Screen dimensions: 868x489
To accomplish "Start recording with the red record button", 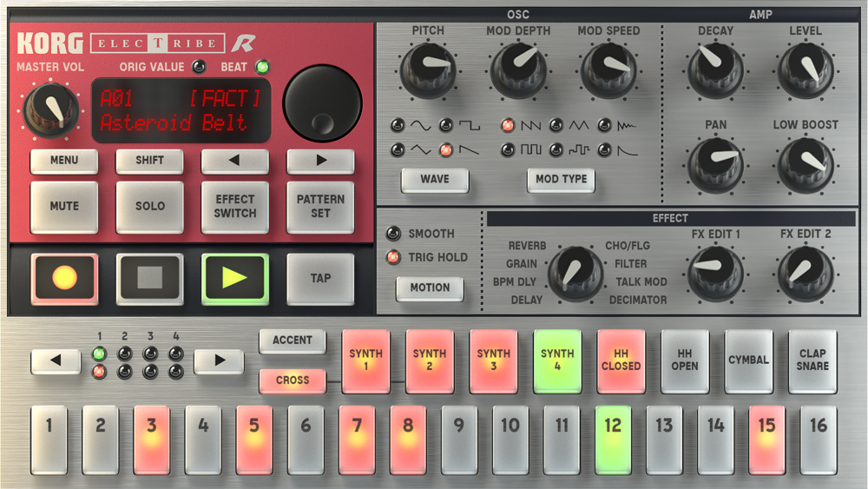I will (64, 279).
